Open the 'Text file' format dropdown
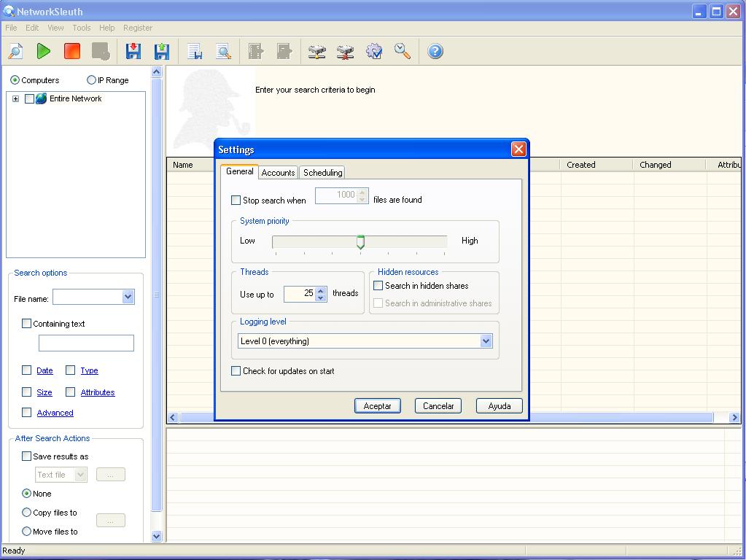Viewport: 746px width, 560px height. click(x=80, y=475)
